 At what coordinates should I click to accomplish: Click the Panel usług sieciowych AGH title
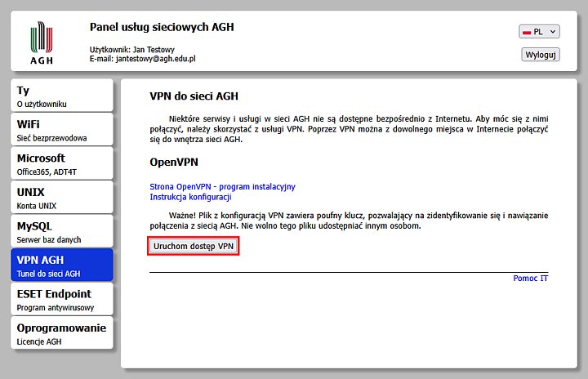(x=162, y=27)
